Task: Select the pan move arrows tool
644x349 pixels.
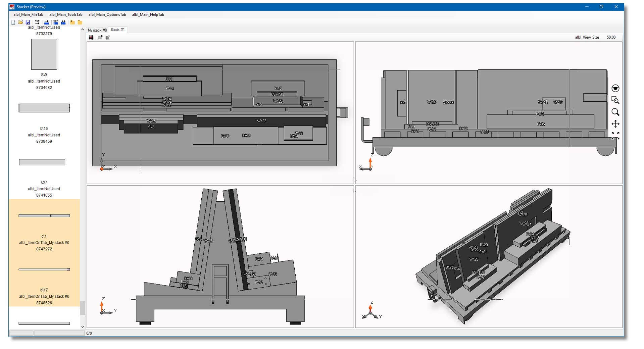Action: 615,124
